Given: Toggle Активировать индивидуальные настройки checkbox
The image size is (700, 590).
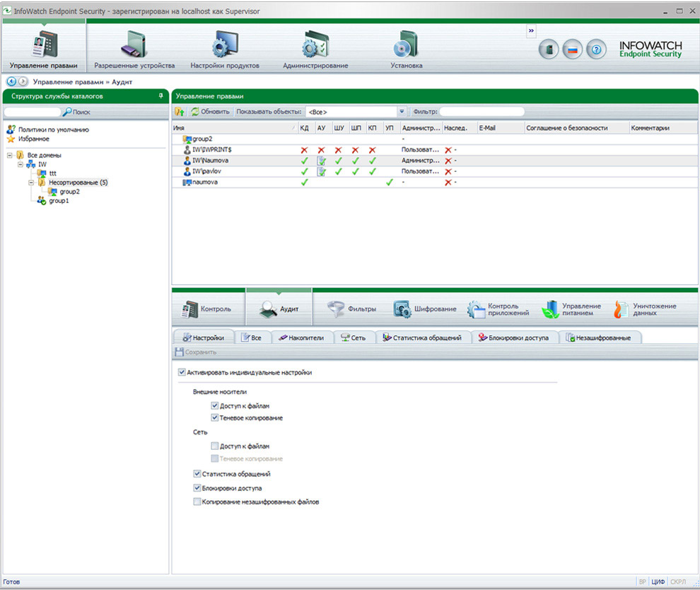Looking at the screenshot, I should tap(182, 372).
